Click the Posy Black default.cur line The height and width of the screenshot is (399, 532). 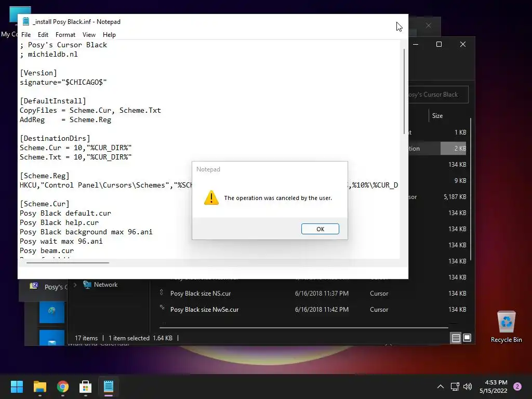(65, 214)
